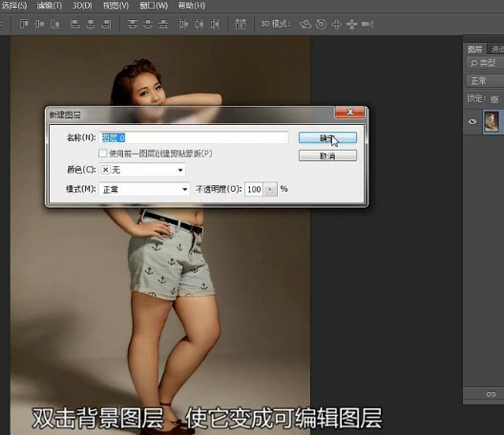Enable use previous layer clipping mask checkbox
Image resolution: width=504 pixels, height=435 pixels.
coord(102,154)
